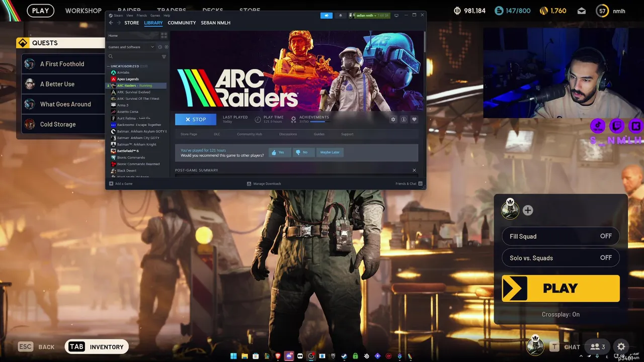Screen dimensions: 644x362
Task: Open Brave browser from taskbar
Action: 278,356
